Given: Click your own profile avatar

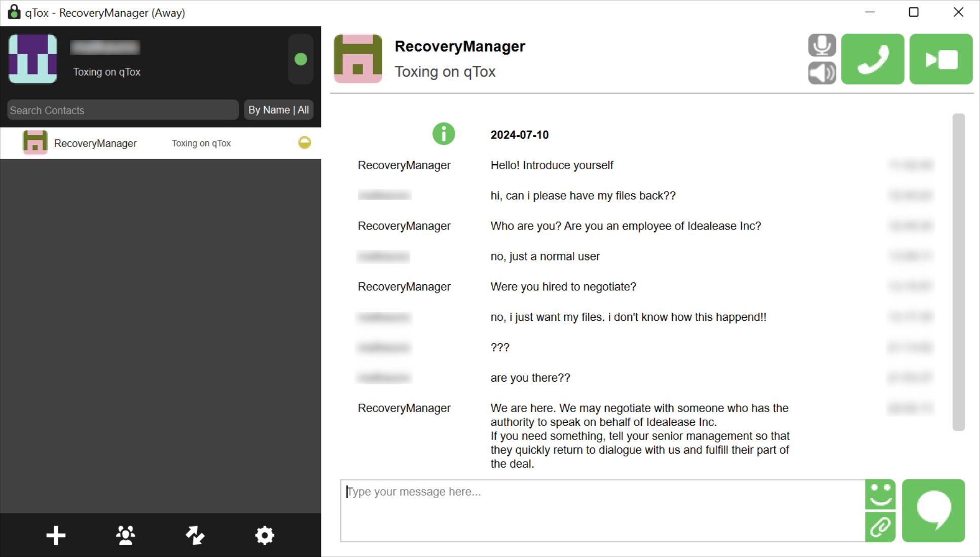Looking at the screenshot, I should coord(32,59).
